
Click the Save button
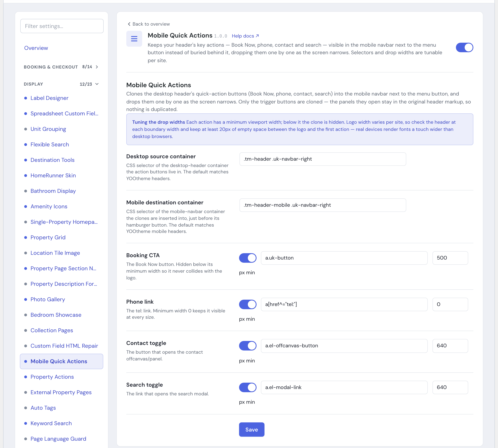252,430
